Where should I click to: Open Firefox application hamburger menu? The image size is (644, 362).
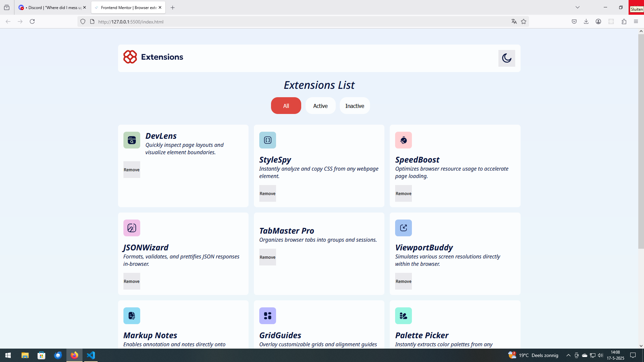point(636,21)
